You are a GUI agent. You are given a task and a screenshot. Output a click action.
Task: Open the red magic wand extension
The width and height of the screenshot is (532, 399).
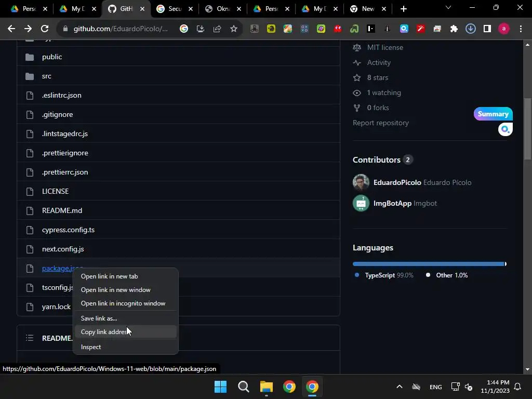point(421,29)
